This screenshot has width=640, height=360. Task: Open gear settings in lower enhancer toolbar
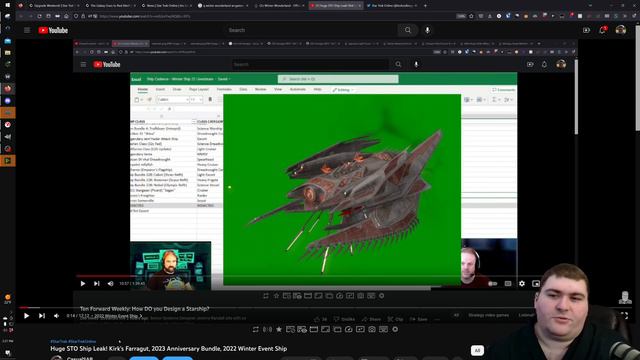click(x=395, y=329)
